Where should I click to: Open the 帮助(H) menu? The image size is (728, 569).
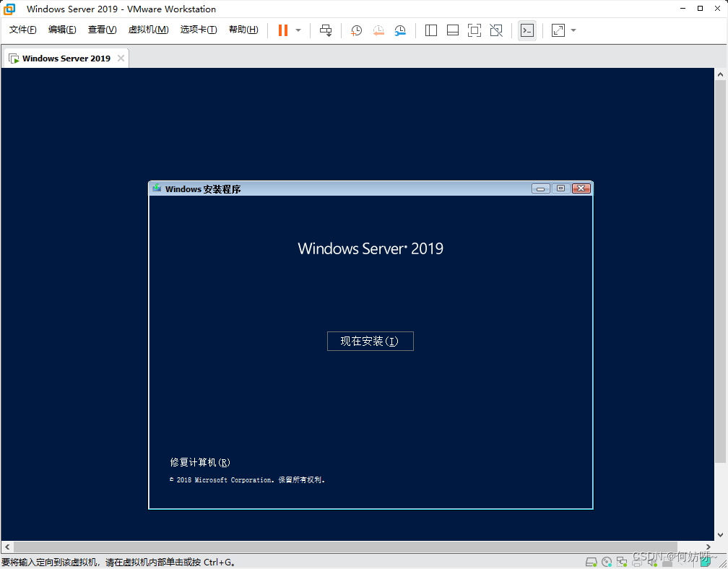[244, 30]
